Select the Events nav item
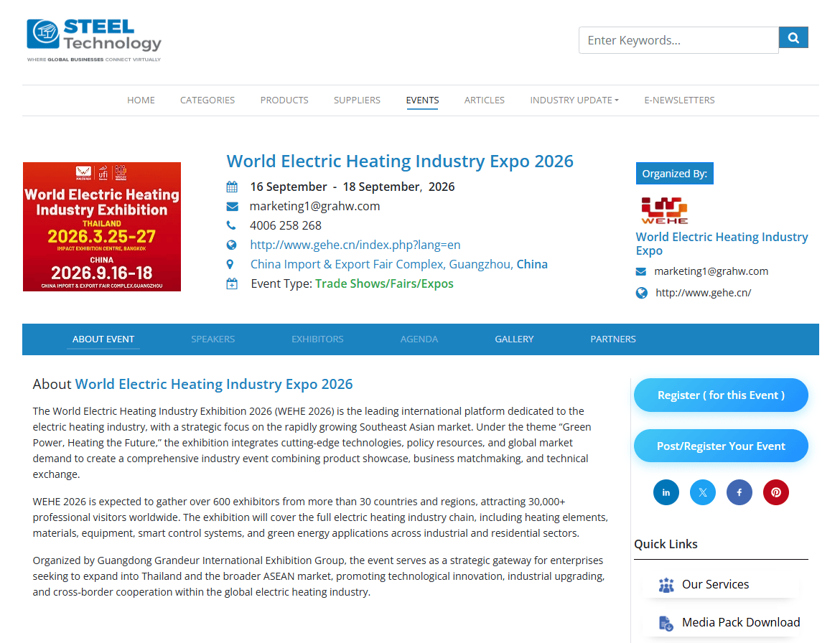Image resolution: width=840 pixels, height=643 pixels. tap(422, 100)
